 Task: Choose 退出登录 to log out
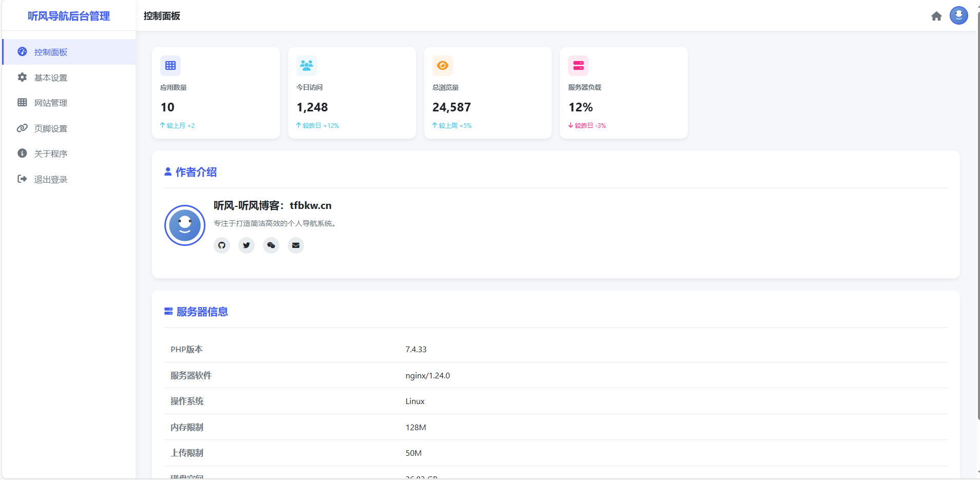tap(69, 179)
